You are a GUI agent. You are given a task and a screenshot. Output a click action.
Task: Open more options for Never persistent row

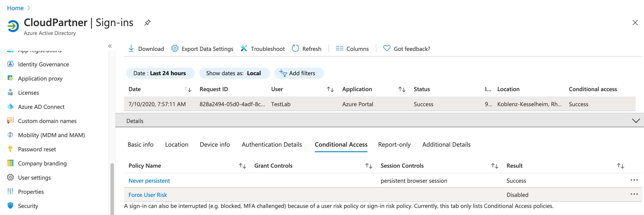click(x=634, y=180)
